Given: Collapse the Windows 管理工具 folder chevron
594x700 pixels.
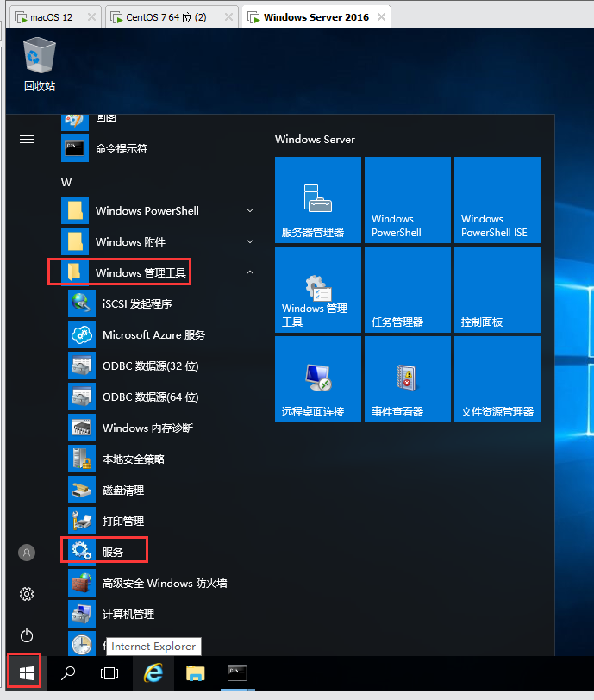Looking at the screenshot, I should 250,272.
